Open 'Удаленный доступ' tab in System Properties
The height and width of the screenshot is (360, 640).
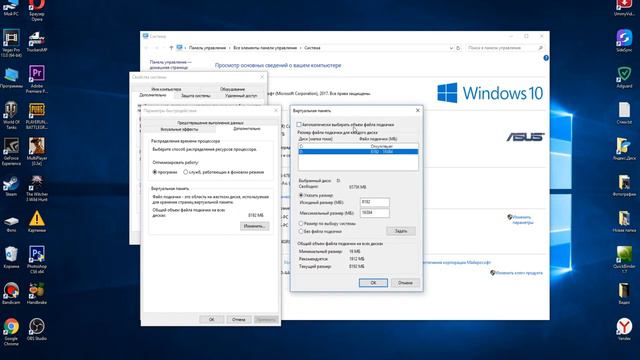(241, 96)
